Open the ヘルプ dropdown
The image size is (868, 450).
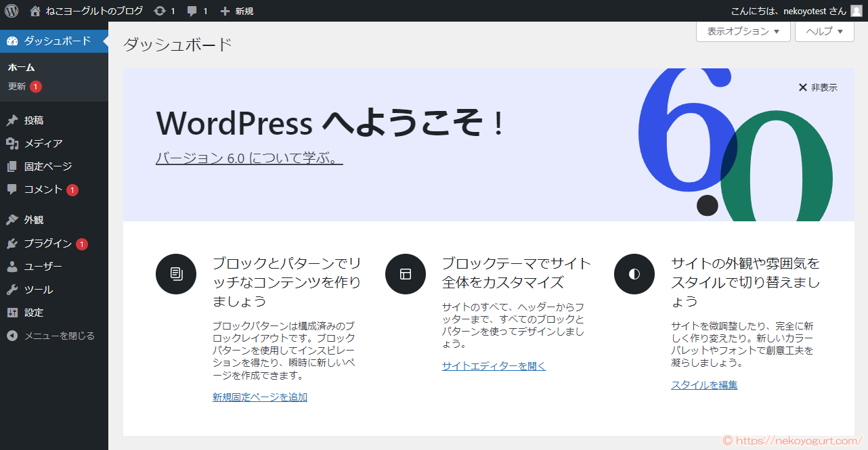point(824,31)
